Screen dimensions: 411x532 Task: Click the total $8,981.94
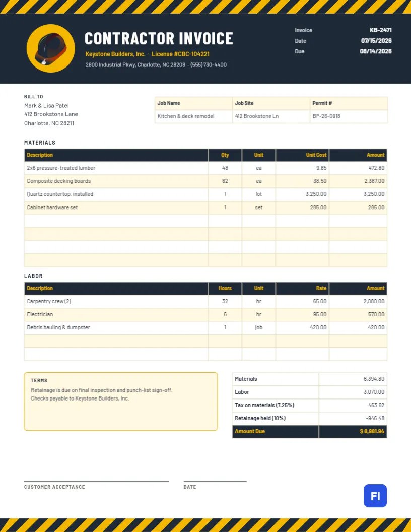pyautogui.click(x=372, y=432)
